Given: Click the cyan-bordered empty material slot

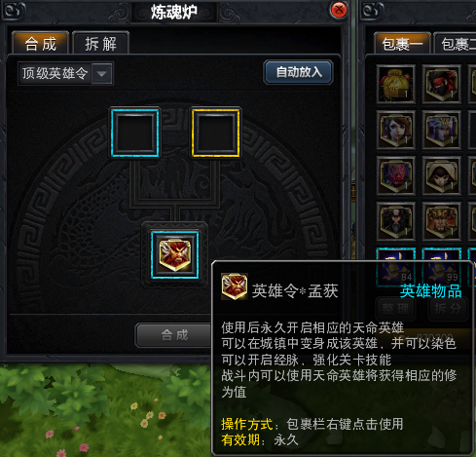Looking at the screenshot, I should click(x=134, y=133).
